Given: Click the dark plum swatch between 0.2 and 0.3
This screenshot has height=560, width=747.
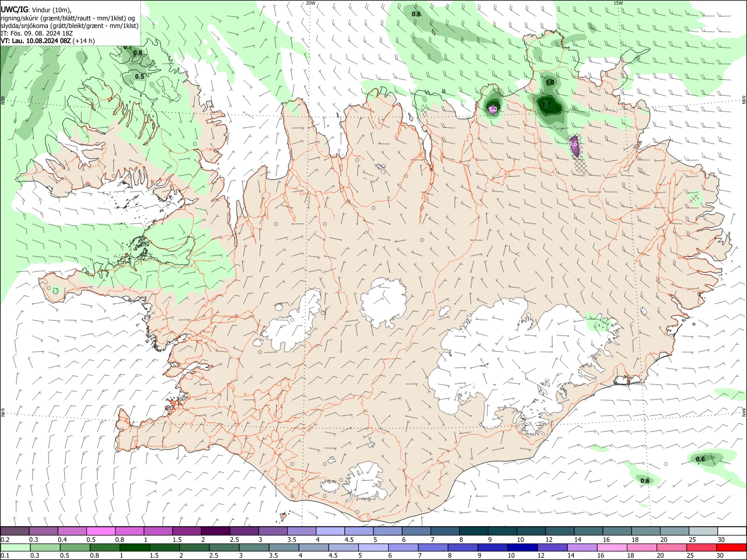Looking at the screenshot, I should point(15,531).
